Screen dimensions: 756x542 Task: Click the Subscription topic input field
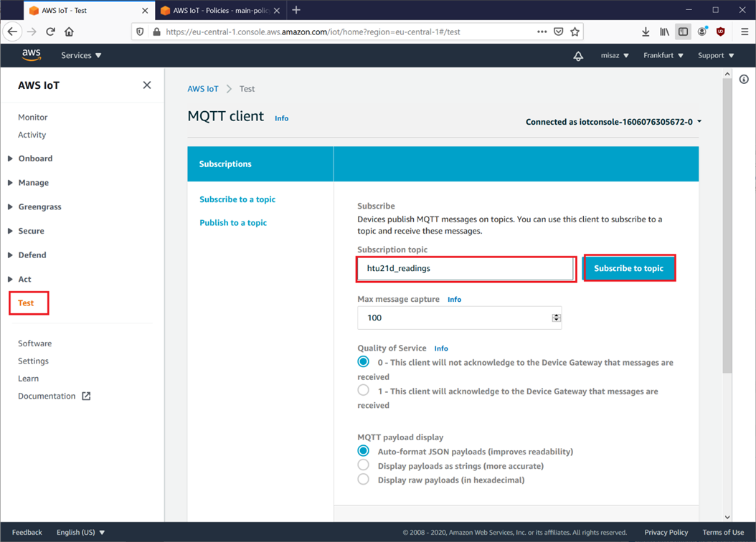click(x=466, y=268)
